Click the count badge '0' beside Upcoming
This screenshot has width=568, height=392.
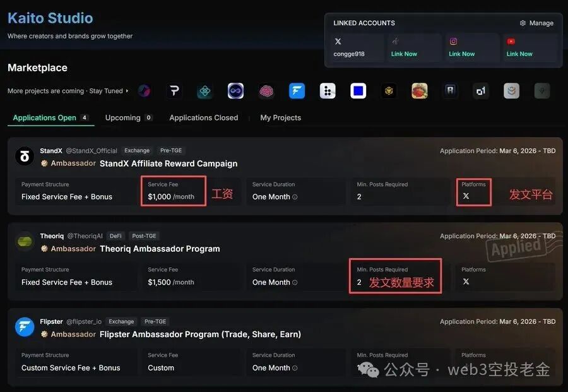click(148, 117)
